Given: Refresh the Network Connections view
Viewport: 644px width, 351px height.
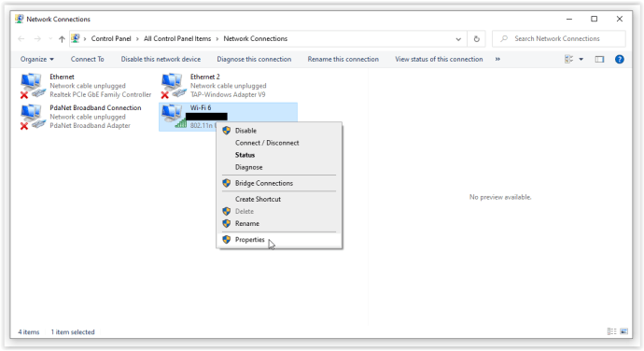Looking at the screenshot, I should click(476, 38).
